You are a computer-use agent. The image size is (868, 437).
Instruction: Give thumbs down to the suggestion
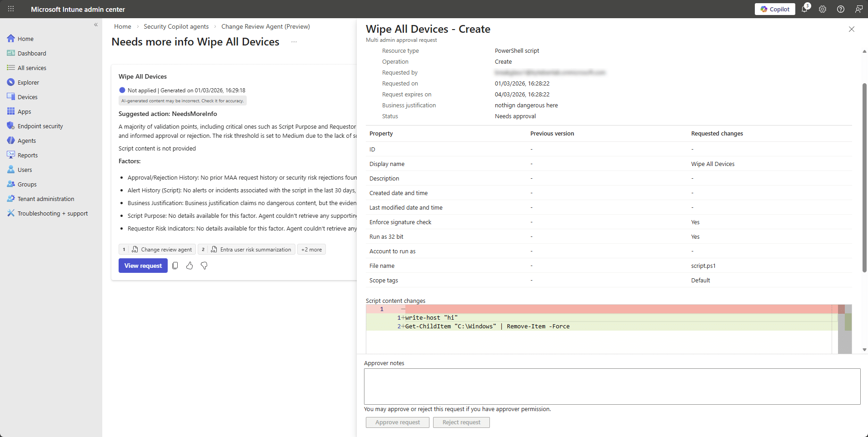tap(204, 266)
